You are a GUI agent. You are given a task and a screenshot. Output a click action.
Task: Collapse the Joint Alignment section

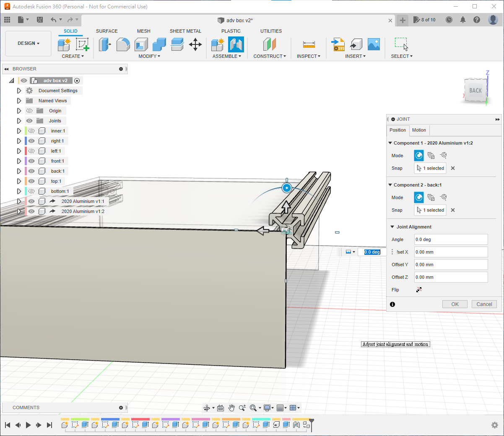(x=392, y=227)
